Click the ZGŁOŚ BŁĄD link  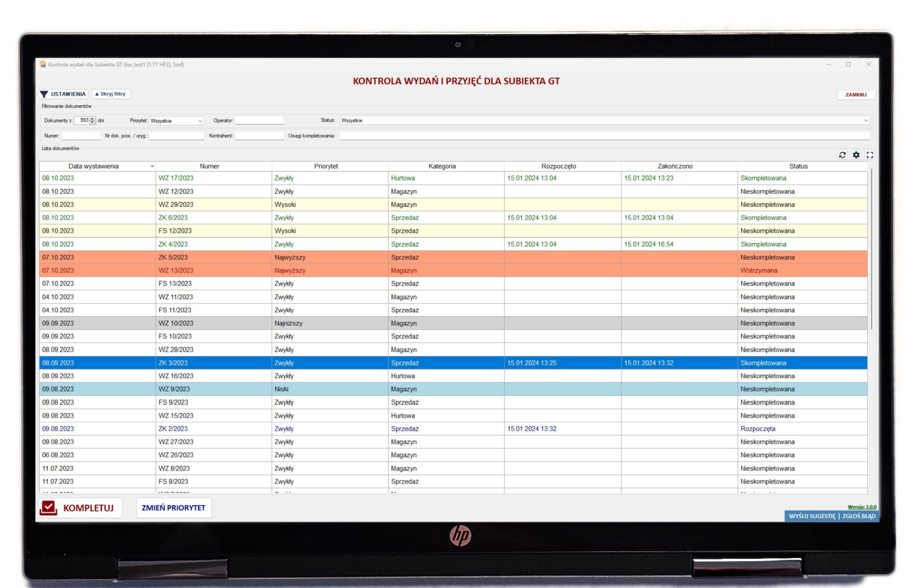859,516
